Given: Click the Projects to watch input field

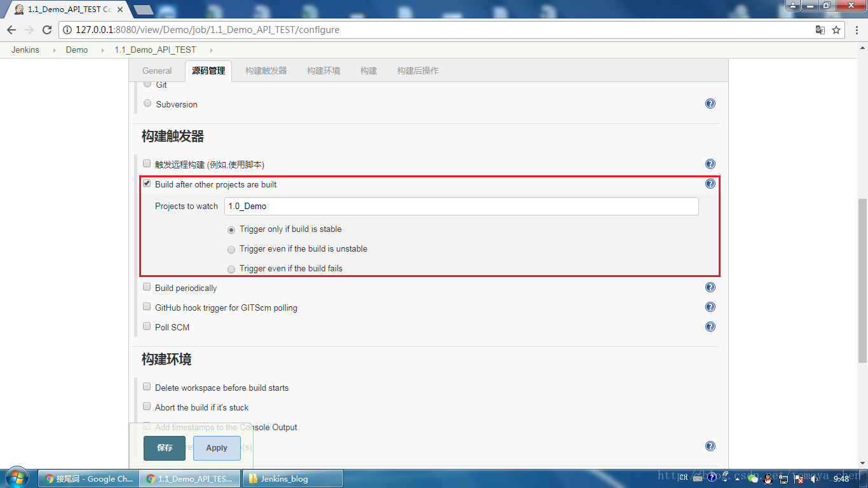Looking at the screenshot, I should click(x=461, y=206).
